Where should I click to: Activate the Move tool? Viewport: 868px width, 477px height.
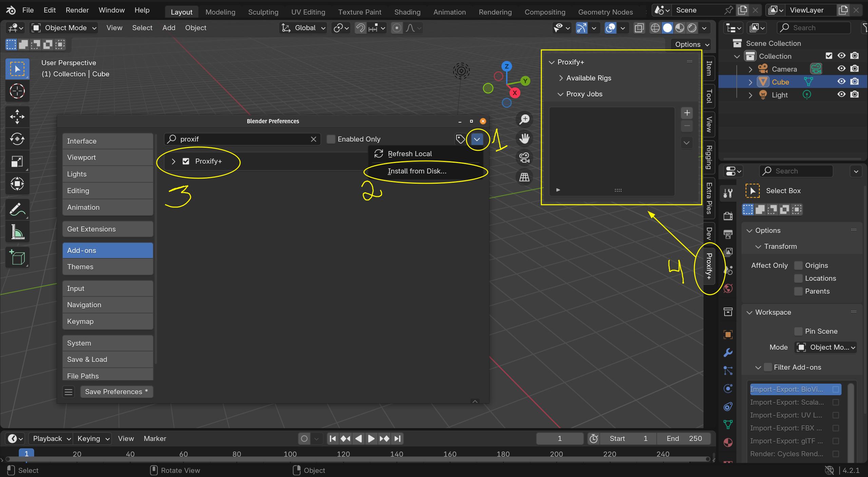coord(17,116)
